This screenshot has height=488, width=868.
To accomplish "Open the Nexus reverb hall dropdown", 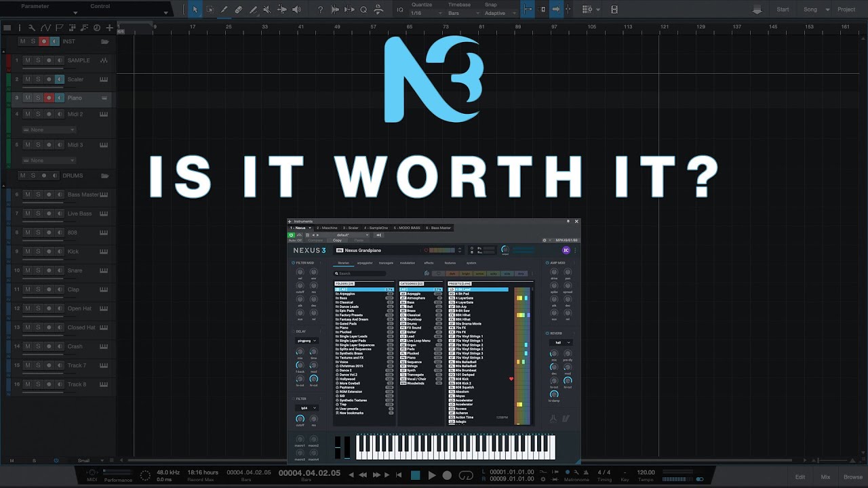I will 560,343.
